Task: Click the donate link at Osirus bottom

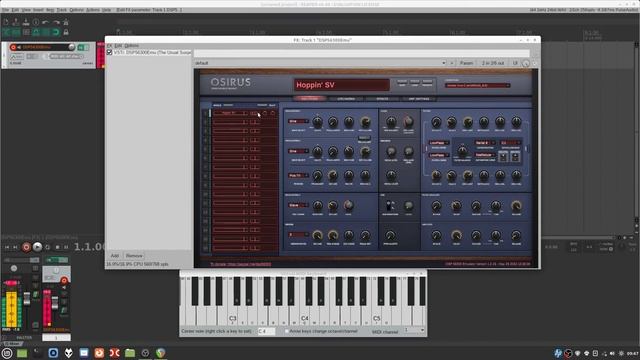Action: coord(240,264)
